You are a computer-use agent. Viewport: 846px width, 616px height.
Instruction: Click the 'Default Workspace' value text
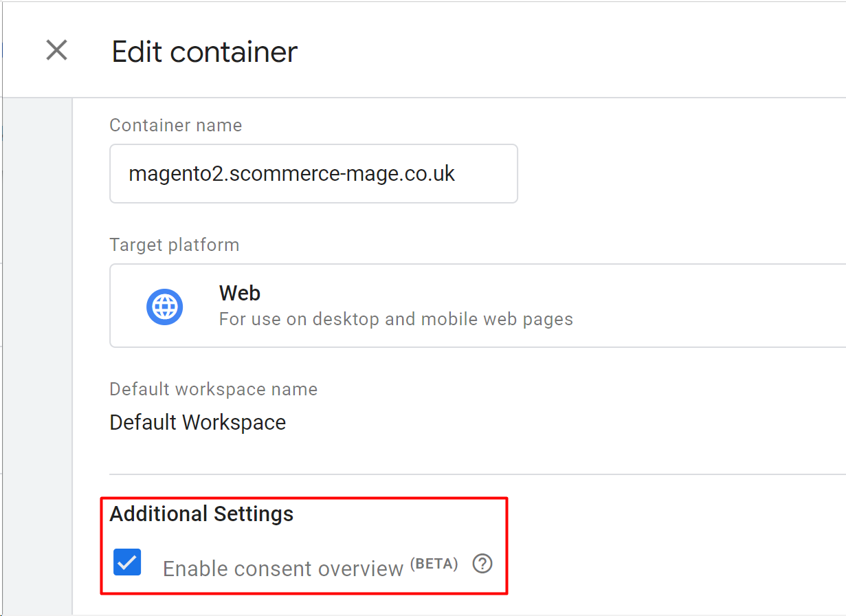click(x=197, y=422)
